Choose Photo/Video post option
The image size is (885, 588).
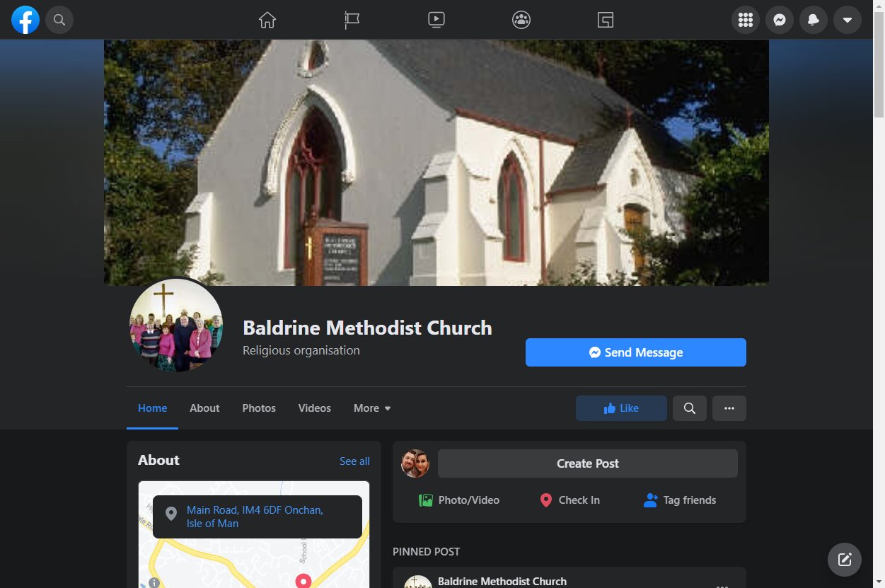point(459,500)
